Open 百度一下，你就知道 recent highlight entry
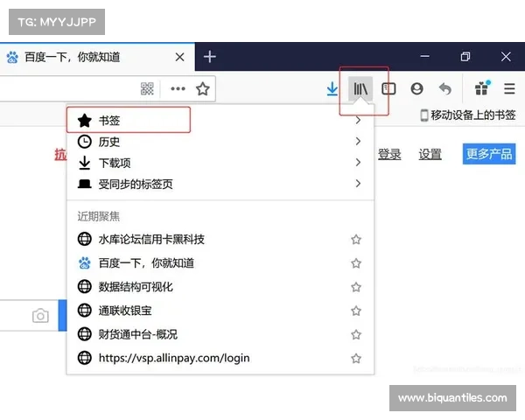Screen dimensions: 525x420 coord(220,262)
